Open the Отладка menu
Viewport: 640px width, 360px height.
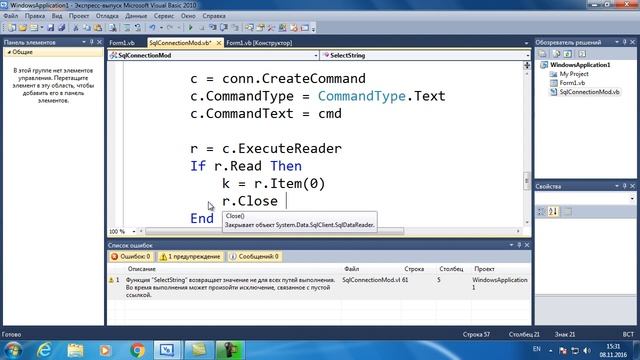pyautogui.click(x=107, y=16)
